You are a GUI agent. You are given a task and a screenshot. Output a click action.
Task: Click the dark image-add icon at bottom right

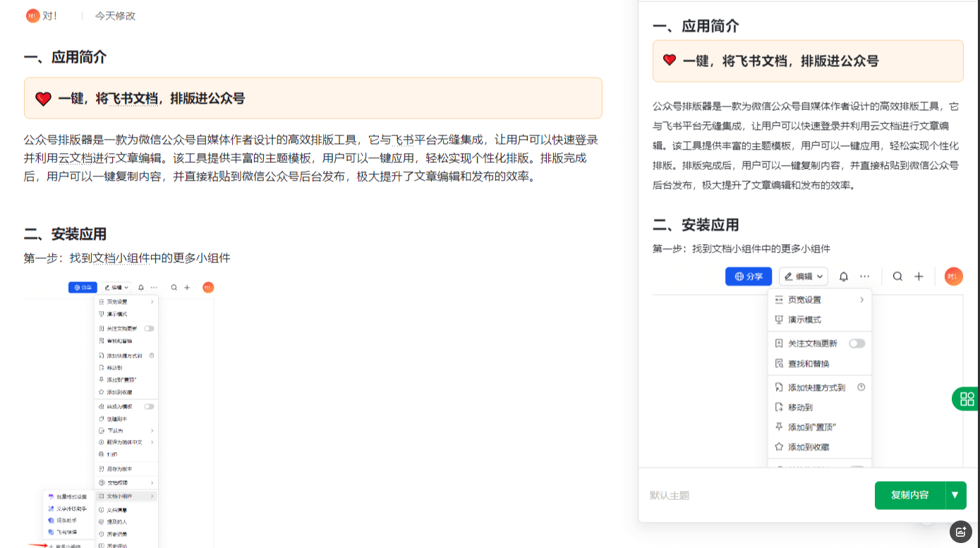click(960, 532)
